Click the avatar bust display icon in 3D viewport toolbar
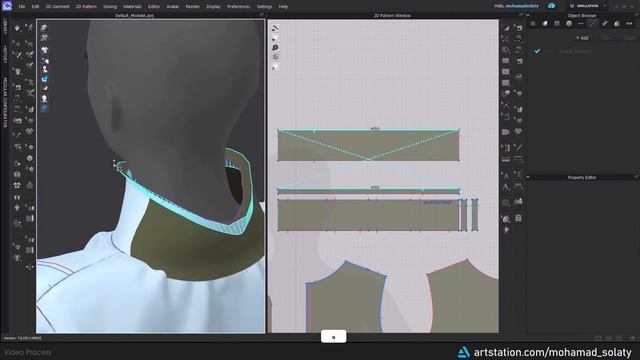This screenshot has height=360, width=640. click(x=44, y=69)
